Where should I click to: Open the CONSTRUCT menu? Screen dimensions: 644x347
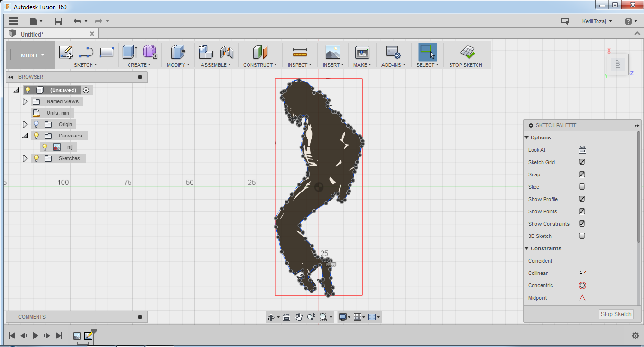pos(260,65)
